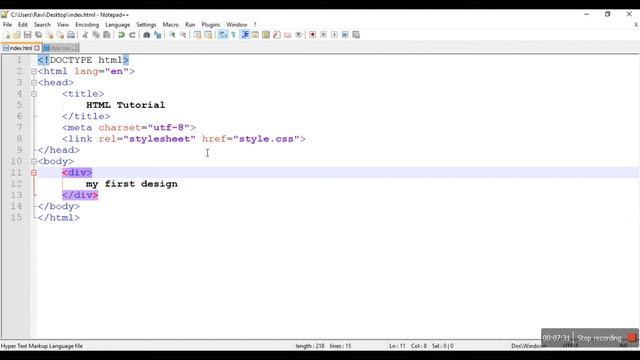The image size is (640, 360).
Task: Click the Zoom In magnifier icon
Action: 172,35
